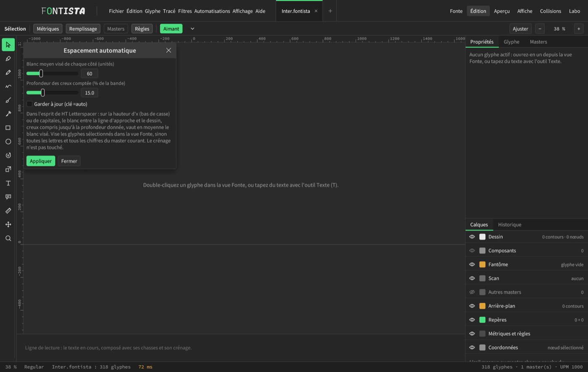Screen dimensions: 588x372
Task: Open the dropdown chevron next to Aimant
Action: tap(192, 29)
